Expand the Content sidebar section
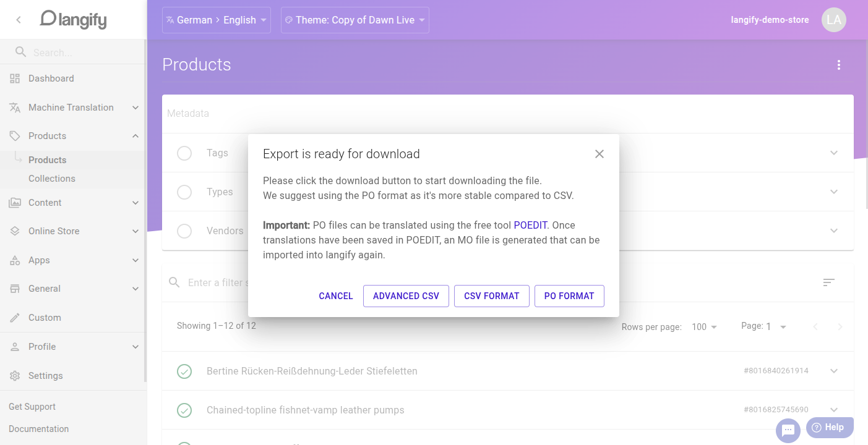This screenshot has height=445, width=868. [135, 203]
